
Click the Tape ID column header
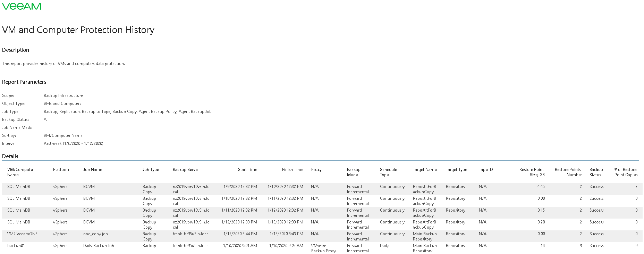click(x=486, y=170)
